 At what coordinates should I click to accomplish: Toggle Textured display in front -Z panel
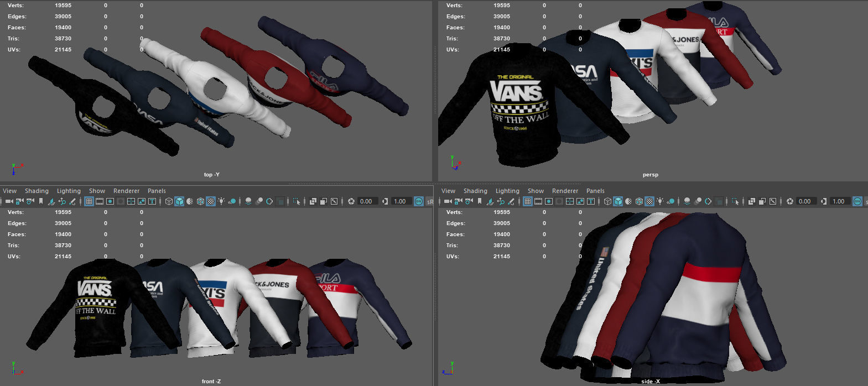click(211, 201)
